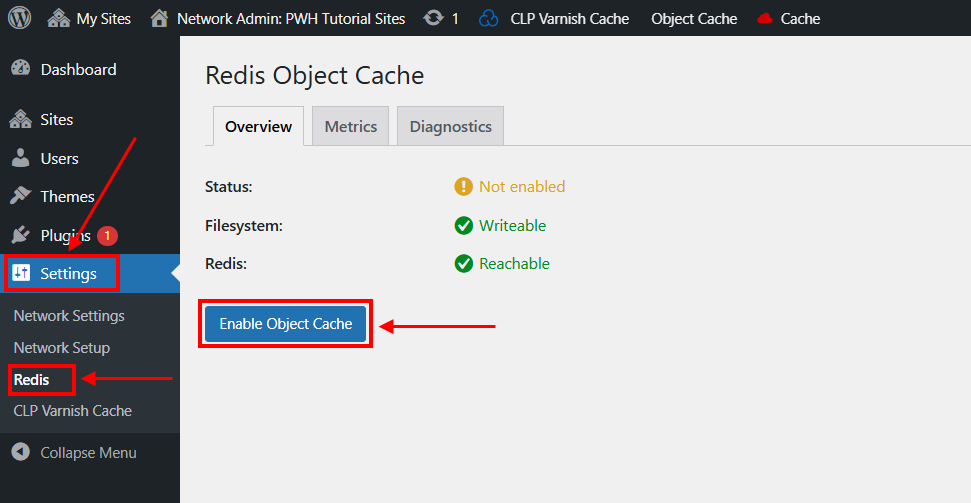The height and width of the screenshot is (503, 971).
Task: Click the WordPress logo icon
Action: point(20,18)
